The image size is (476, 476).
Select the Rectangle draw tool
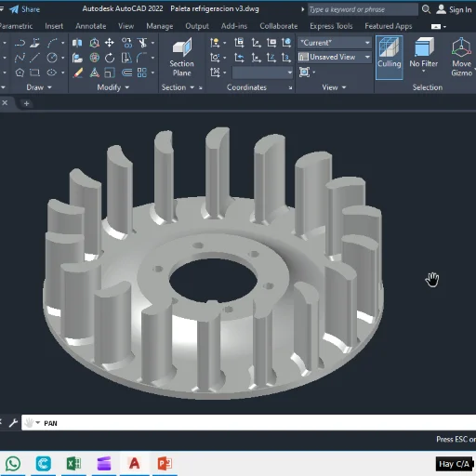tap(34, 73)
